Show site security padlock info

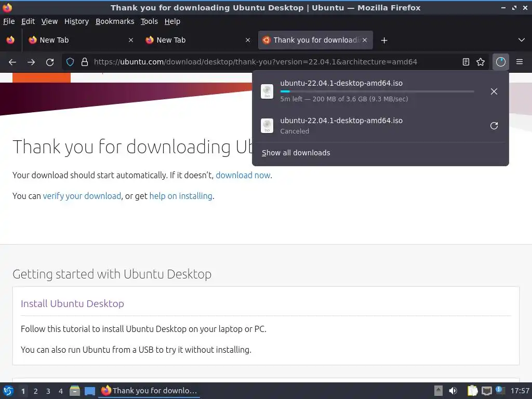click(85, 62)
